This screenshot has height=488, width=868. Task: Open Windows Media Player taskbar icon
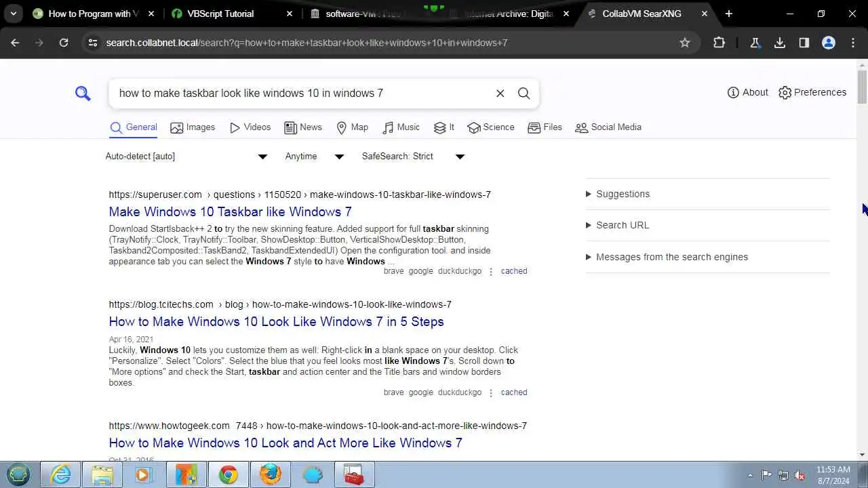(143, 474)
